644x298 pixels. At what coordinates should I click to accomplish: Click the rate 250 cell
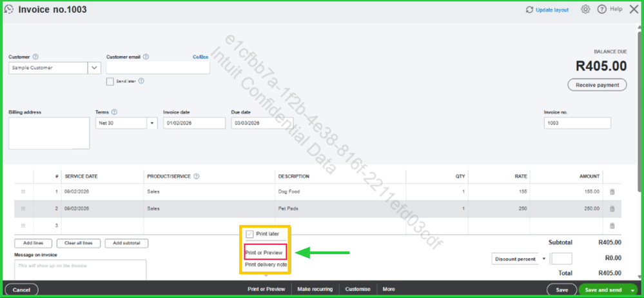pyautogui.click(x=498, y=209)
